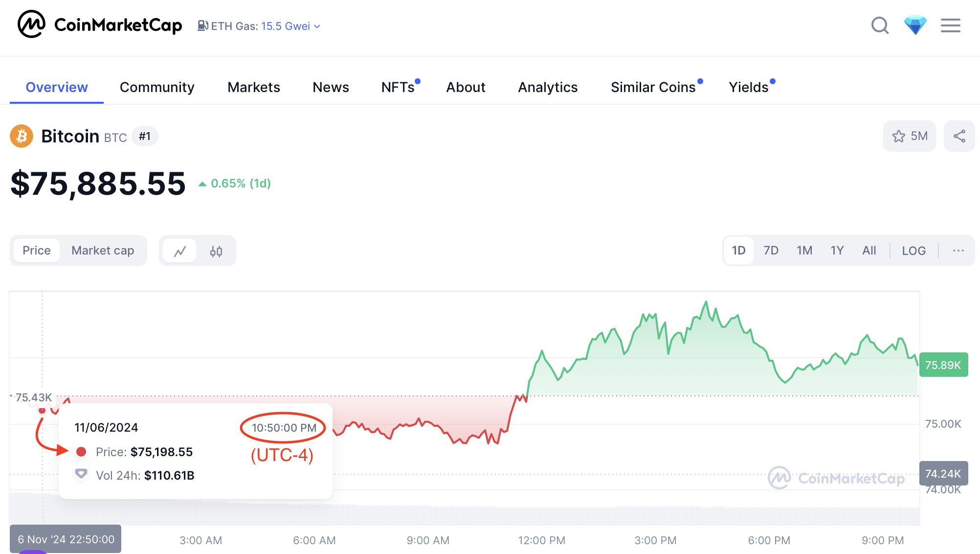Click the 6:00 AM axis label
The width and height of the screenshot is (980, 554).
click(314, 540)
